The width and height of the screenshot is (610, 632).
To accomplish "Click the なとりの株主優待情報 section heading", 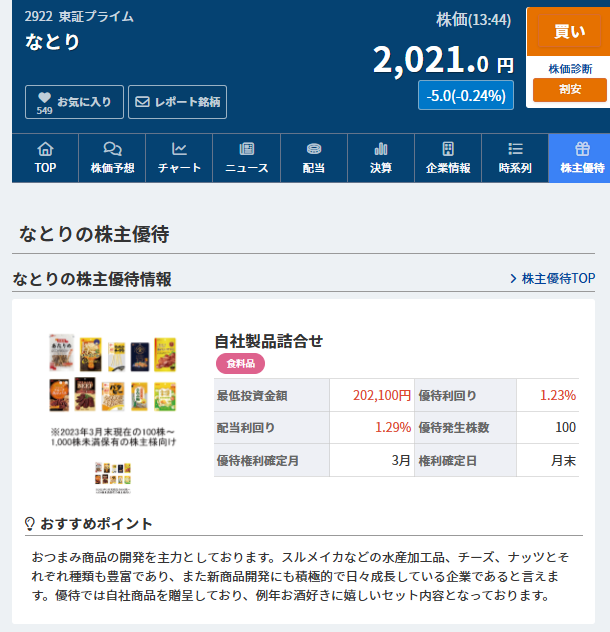I will (92, 279).
